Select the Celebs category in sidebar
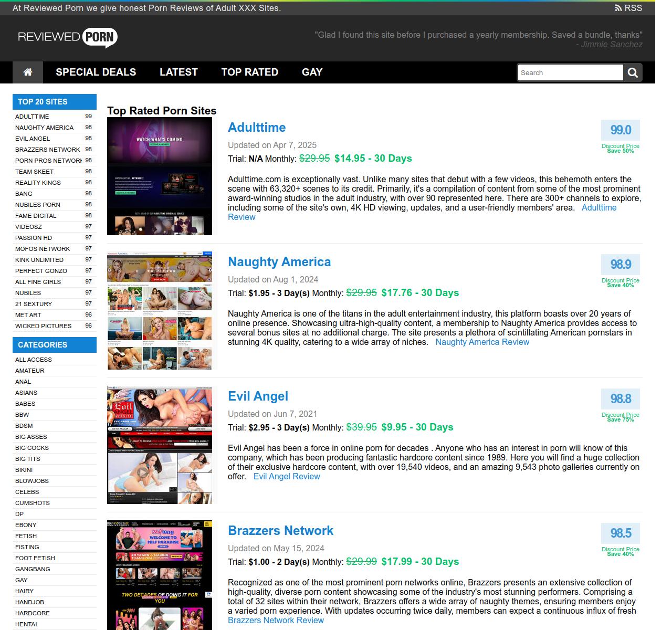Image resolution: width=672 pixels, height=630 pixels. [27, 492]
